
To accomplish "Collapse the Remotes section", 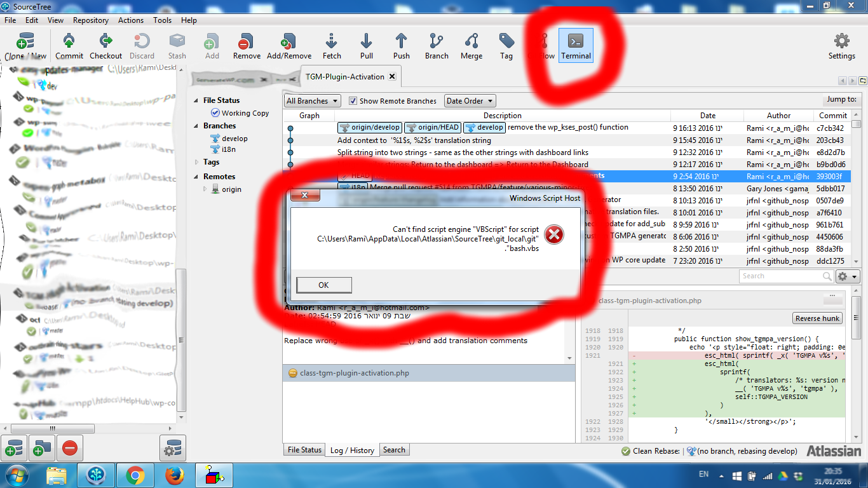I will 196,177.
